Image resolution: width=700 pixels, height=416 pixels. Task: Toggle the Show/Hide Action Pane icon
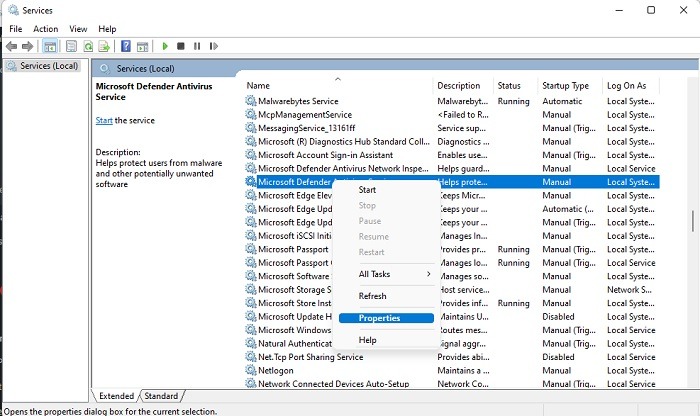coord(142,46)
